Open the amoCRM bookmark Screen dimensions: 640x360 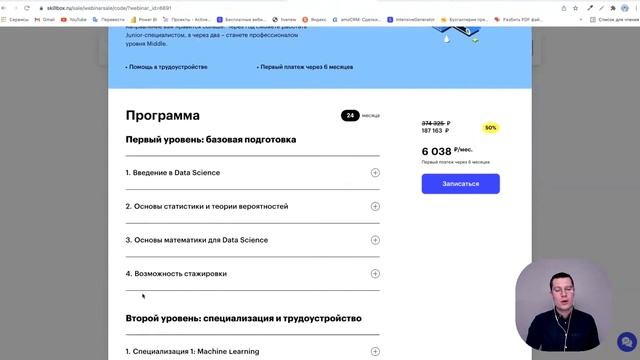[356, 20]
